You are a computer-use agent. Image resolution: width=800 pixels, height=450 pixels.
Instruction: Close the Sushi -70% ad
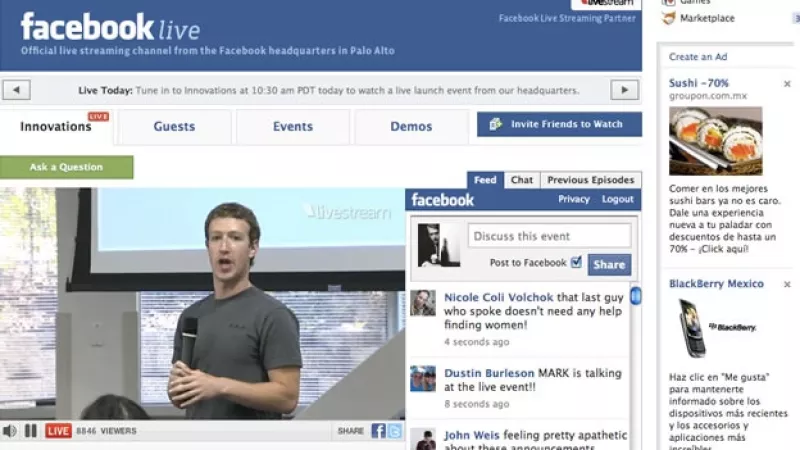(x=787, y=84)
